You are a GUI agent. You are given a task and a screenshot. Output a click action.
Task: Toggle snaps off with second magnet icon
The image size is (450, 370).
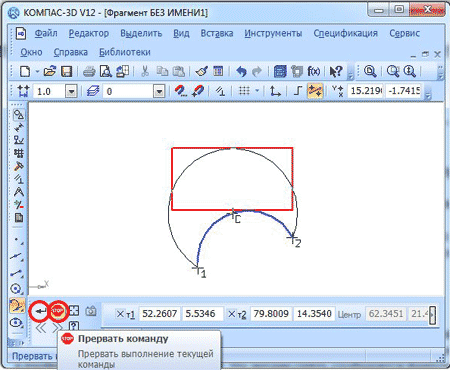pyautogui.click(x=198, y=91)
